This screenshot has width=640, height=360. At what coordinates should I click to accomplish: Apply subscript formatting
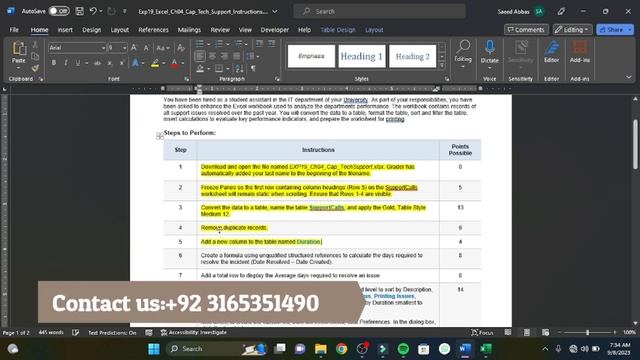110,63
